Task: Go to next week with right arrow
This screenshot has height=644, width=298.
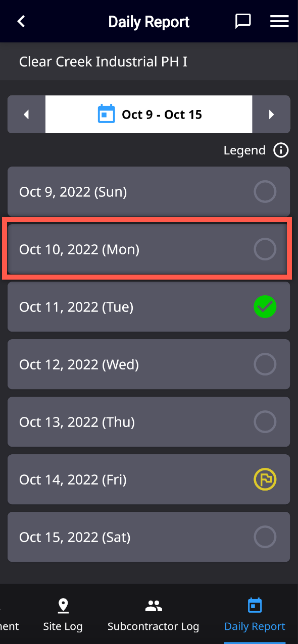Action: point(271,115)
